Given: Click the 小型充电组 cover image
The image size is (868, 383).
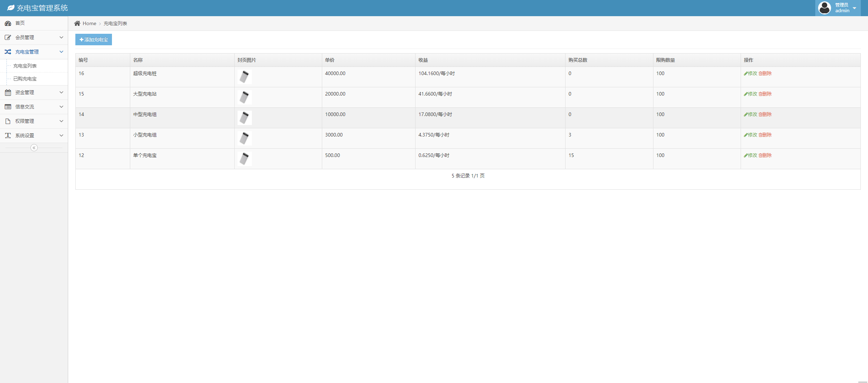Looking at the screenshot, I should point(244,138).
